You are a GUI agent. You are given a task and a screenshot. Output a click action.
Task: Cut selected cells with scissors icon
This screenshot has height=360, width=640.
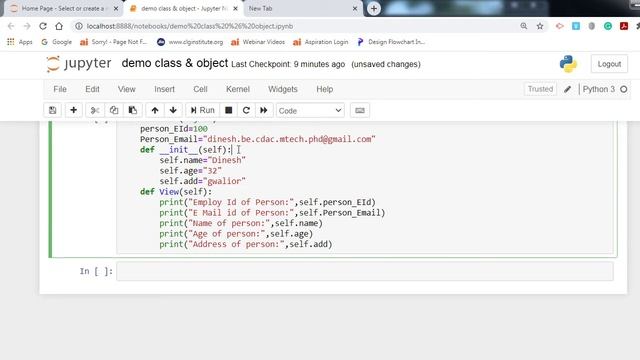point(95,110)
